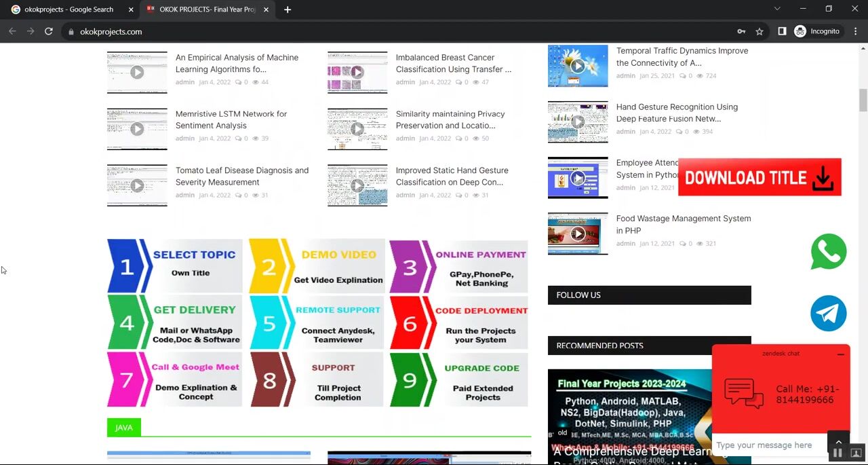Open a new browser tab
The height and width of the screenshot is (465, 868).
pos(288,10)
